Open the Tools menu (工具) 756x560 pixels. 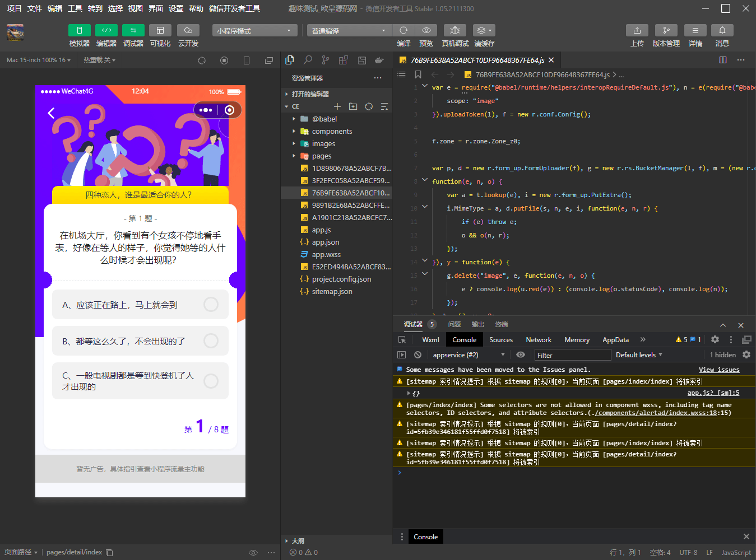75,8
